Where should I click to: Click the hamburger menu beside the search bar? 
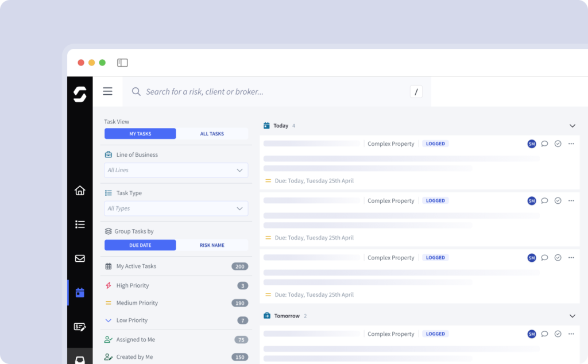(x=107, y=91)
